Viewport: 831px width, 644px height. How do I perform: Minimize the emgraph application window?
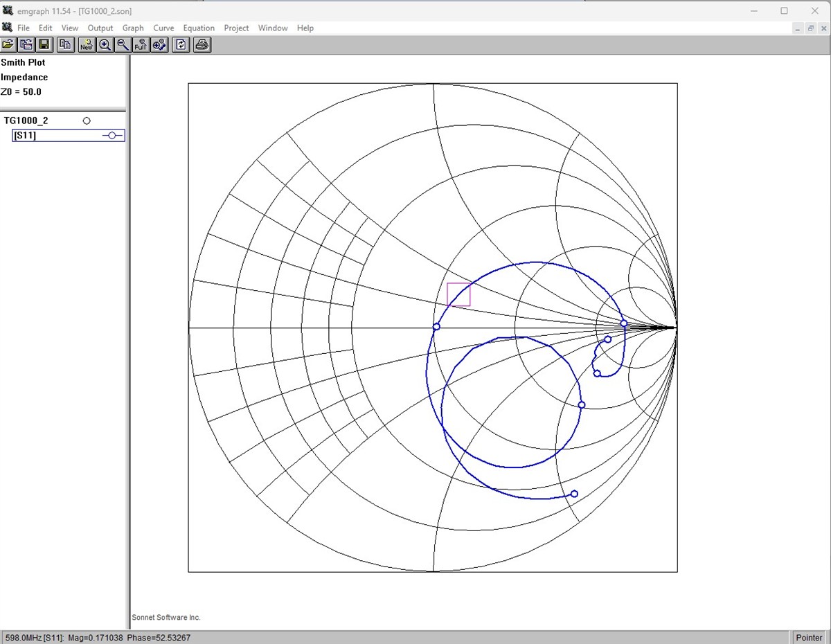[x=753, y=10]
